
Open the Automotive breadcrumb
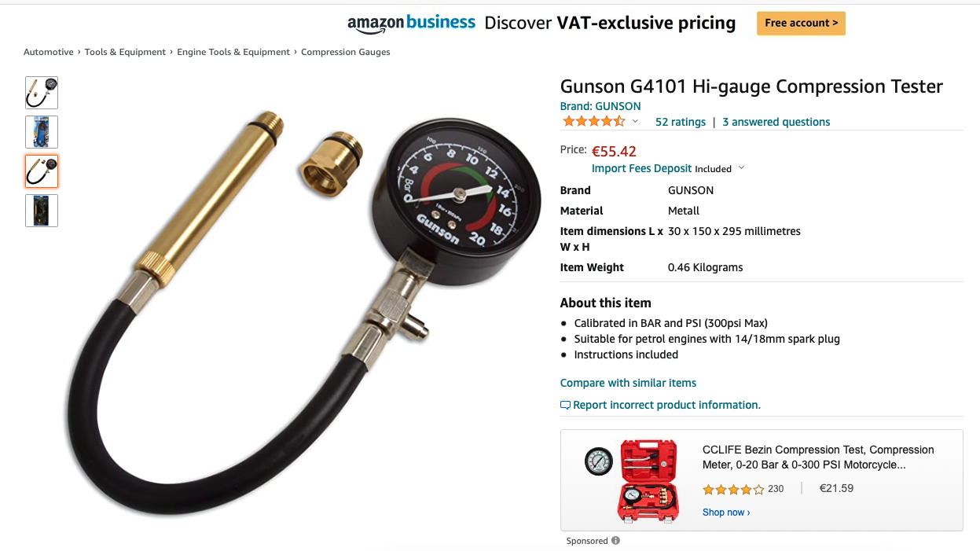49,52
